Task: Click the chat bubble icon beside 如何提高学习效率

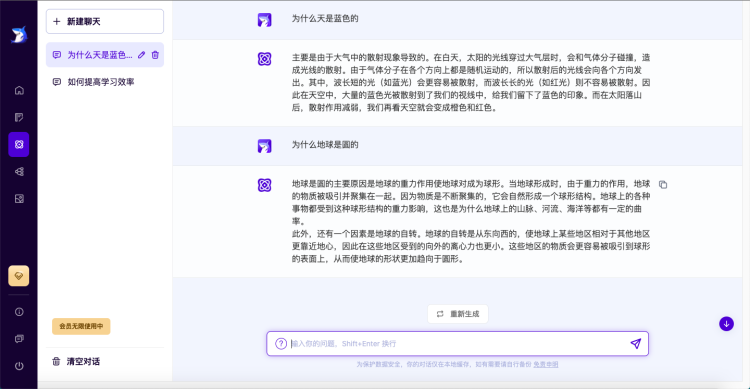Action: pyautogui.click(x=57, y=82)
